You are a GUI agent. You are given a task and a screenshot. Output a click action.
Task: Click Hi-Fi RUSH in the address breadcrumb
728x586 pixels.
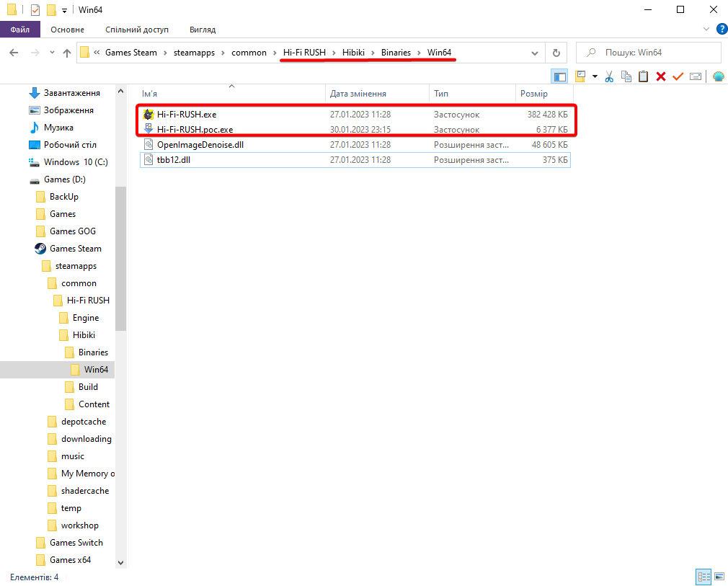click(305, 53)
